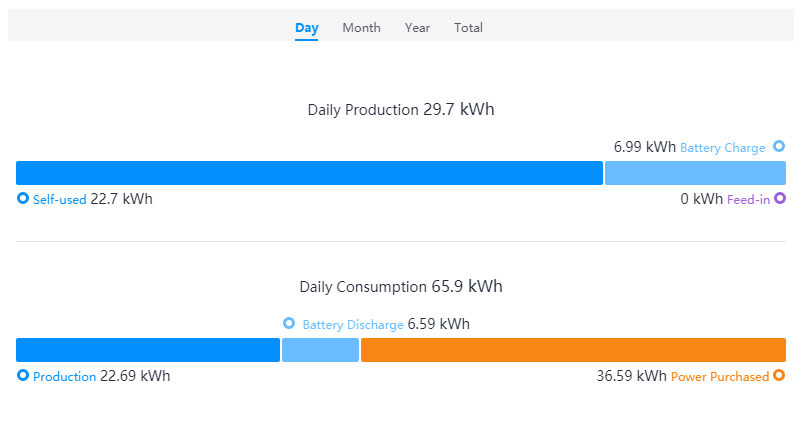
Task: Click the Battery Charge text label
Action: 722,148
